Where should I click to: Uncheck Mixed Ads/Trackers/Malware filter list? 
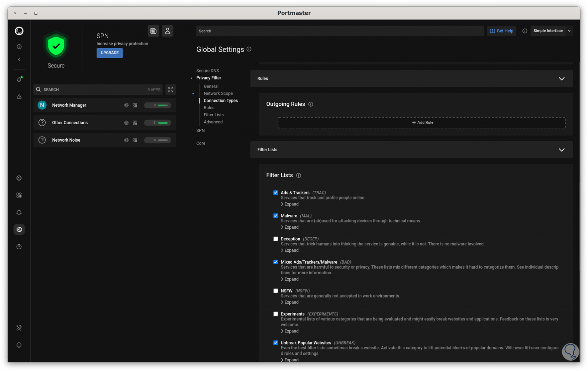(x=275, y=262)
